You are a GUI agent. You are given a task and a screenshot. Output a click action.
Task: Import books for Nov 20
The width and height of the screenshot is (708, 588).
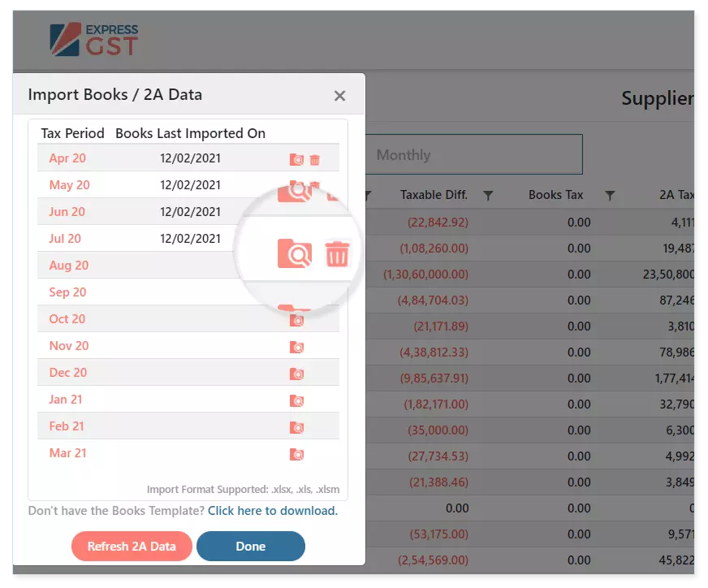296,345
